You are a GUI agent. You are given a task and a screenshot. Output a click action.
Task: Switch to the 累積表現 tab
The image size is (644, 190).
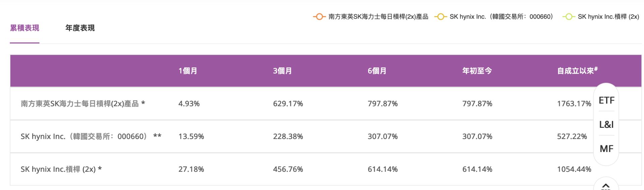click(24, 28)
